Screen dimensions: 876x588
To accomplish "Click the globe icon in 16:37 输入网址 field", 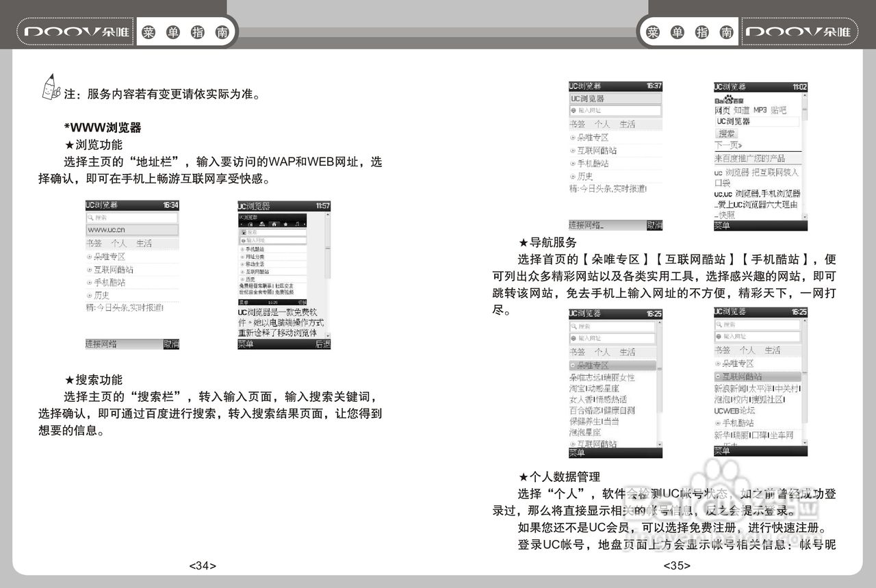I will (x=574, y=110).
